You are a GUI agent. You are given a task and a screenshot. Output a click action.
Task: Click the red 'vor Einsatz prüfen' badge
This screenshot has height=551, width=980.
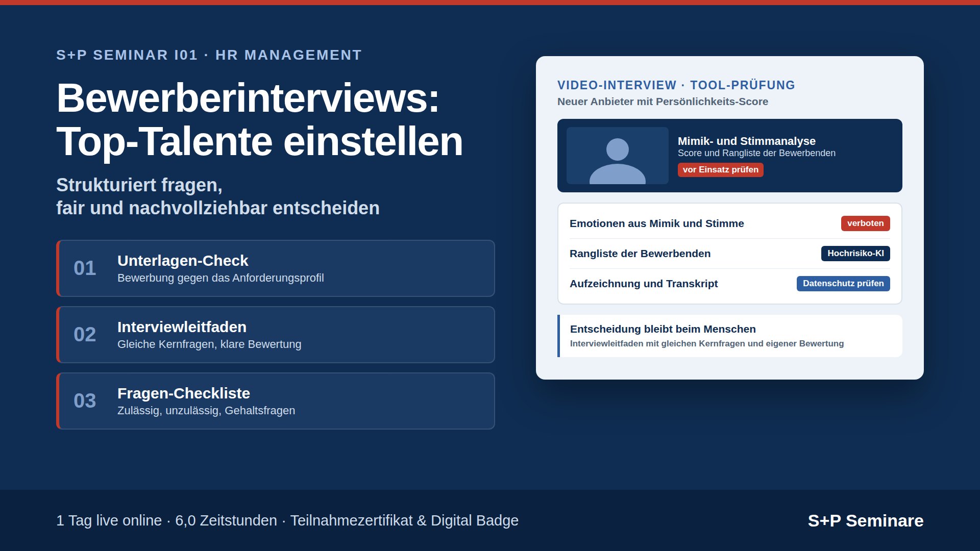tap(720, 170)
